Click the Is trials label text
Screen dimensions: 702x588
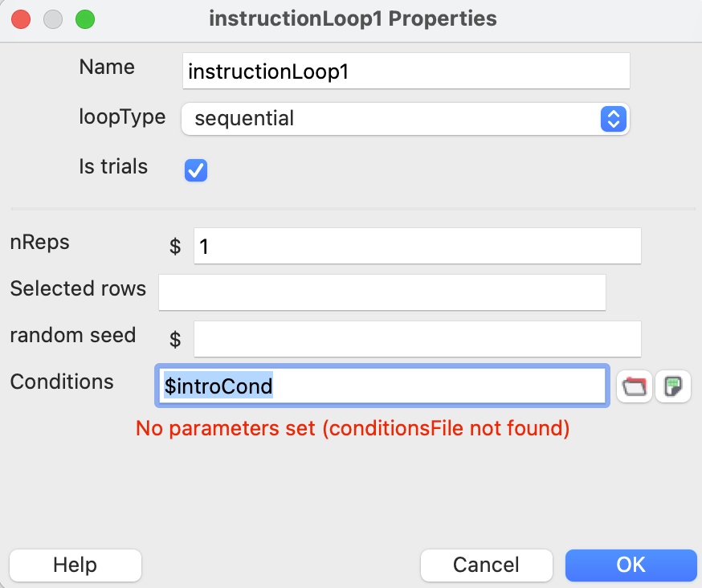pos(113,166)
